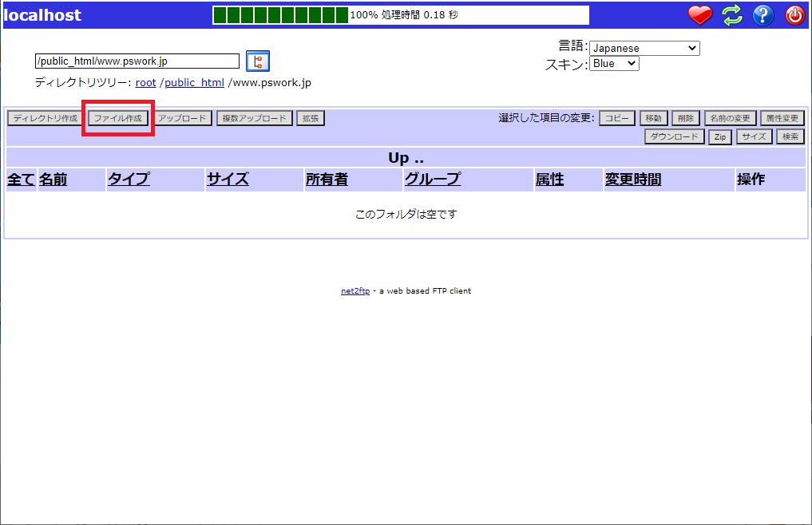Image resolution: width=812 pixels, height=525 pixels.
Task: Open the root directory link
Action: tap(145, 82)
